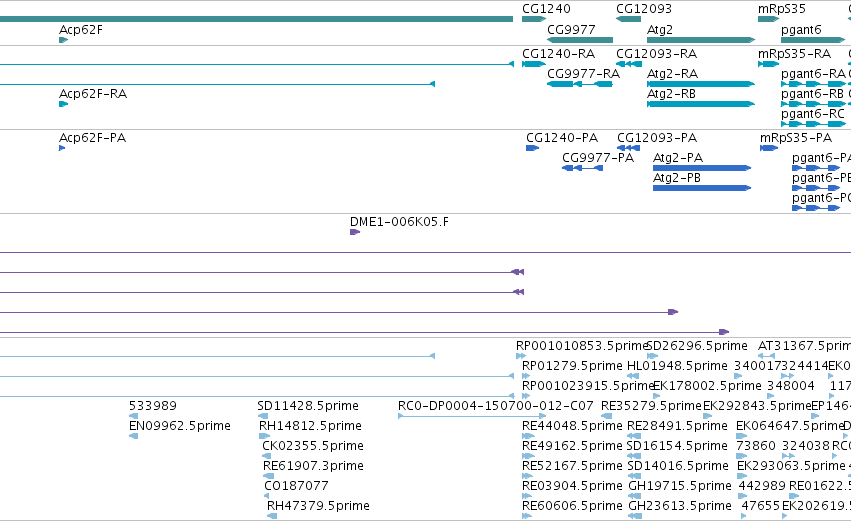The width and height of the screenshot is (851, 521).
Task: Click the RE03904.5prime EST label
Action: click(x=572, y=486)
